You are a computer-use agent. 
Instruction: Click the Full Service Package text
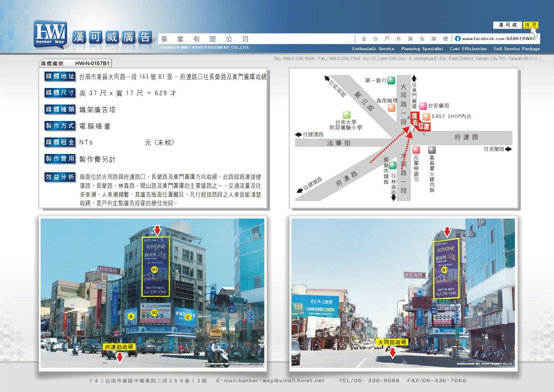pos(517,49)
